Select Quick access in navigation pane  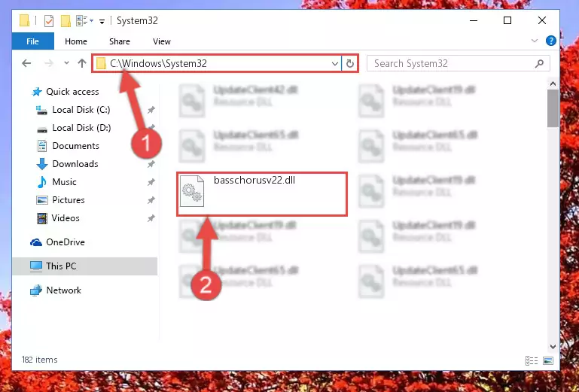[72, 92]
